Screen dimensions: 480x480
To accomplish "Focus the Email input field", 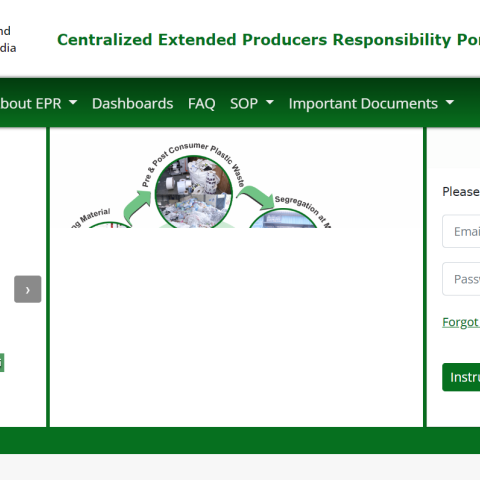I will [x=461, y=231].
